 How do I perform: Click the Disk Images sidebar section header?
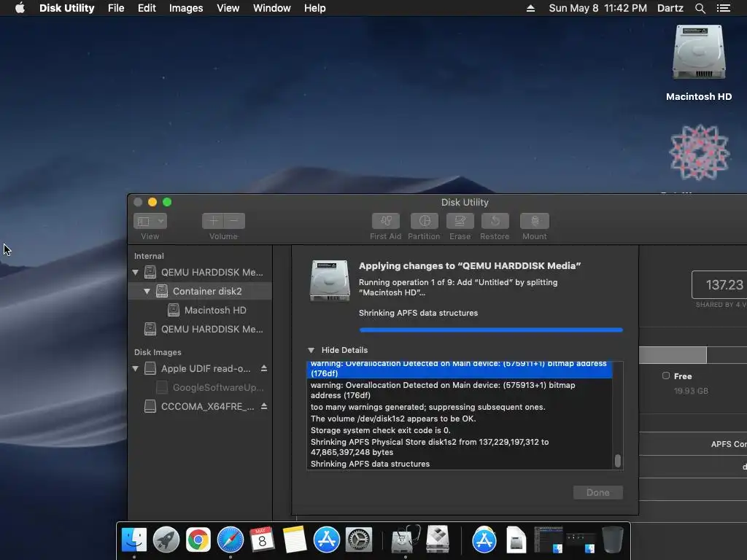[158, 352]
